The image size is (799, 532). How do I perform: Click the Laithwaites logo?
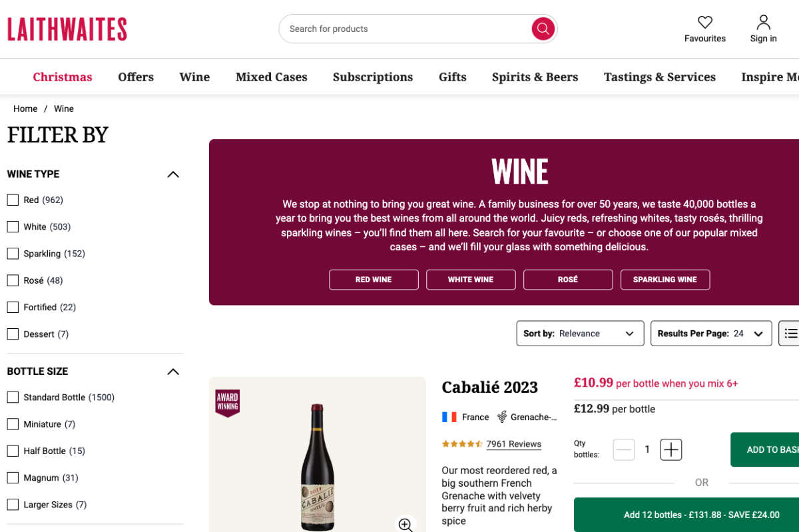67,29
